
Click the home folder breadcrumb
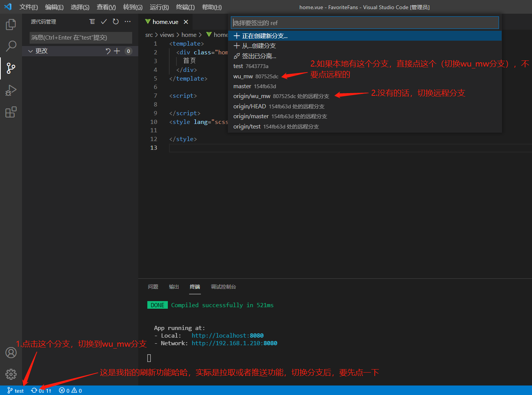(x=189, y=35)
